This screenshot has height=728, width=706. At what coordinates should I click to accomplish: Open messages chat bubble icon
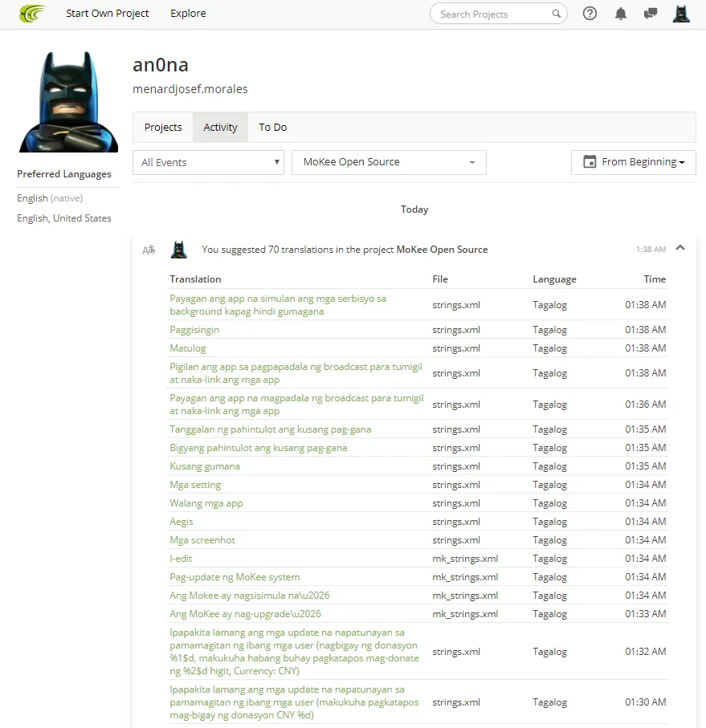651,14
